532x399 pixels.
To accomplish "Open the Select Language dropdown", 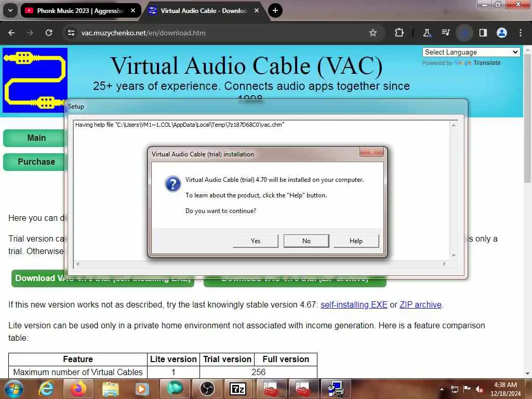I will pyautogui.click(x=471, y=52).
